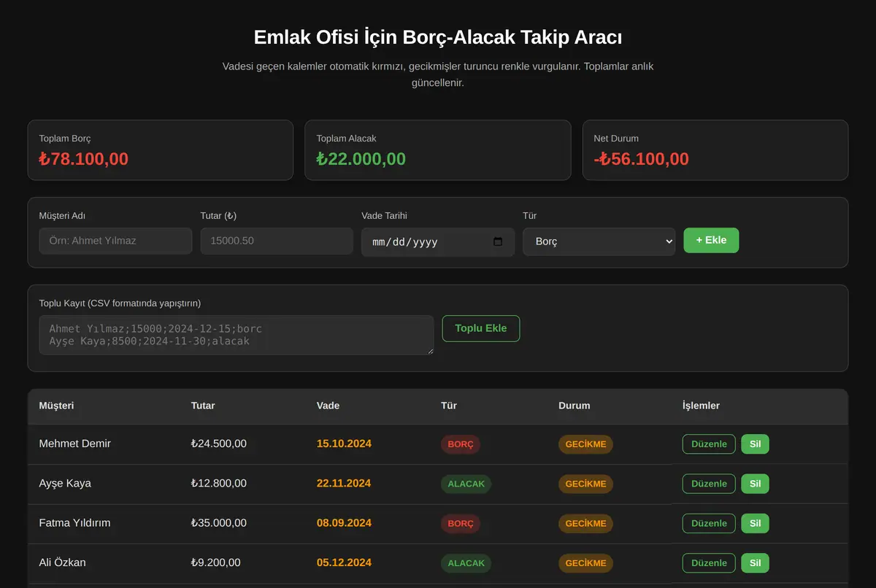This screenshot has height=588, width=876.
Task: Click the BORÇ badge in Fatma Yıldırım's row
Action: (x=461, y=523)
